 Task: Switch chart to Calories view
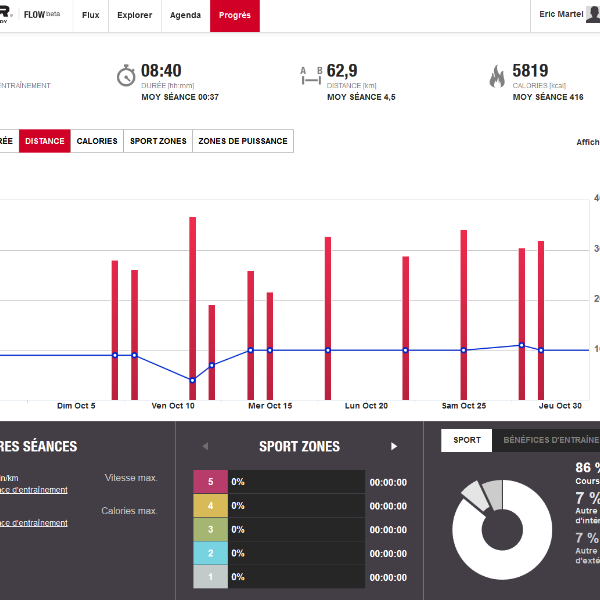point(97,141)
